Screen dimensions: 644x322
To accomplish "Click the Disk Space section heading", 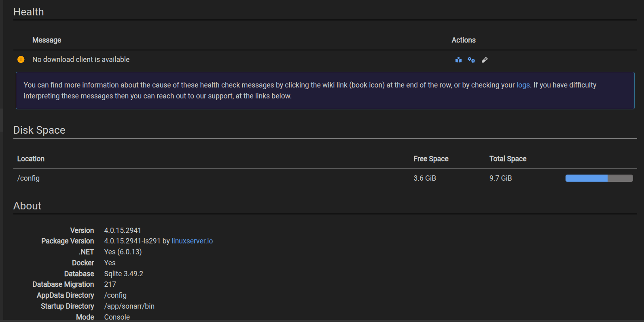I will [39, 130].
